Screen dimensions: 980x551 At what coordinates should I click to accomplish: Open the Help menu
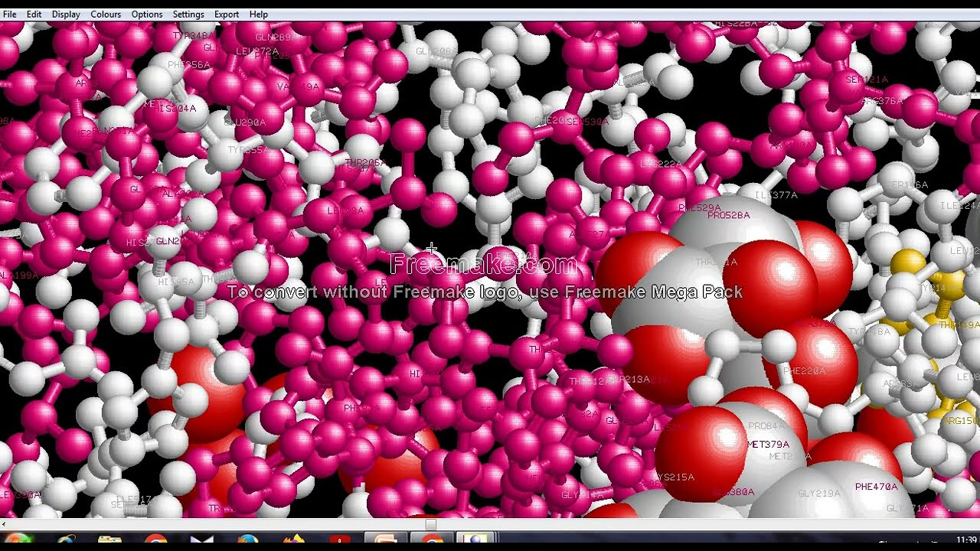[259, 15]
